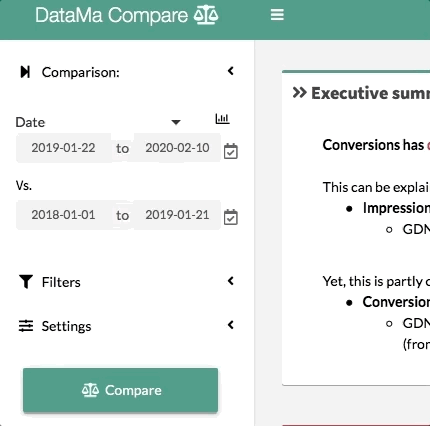Click the scales icon beside DataMa Compare title
Viewport: 430px width, 426px height.
pyautogui.click(x=206, y=15)
